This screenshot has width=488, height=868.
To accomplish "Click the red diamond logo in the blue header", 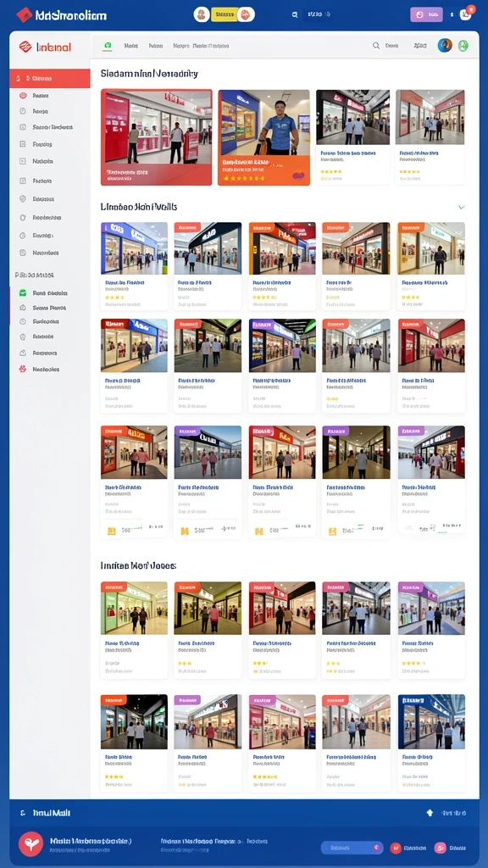I will point(24,15).
